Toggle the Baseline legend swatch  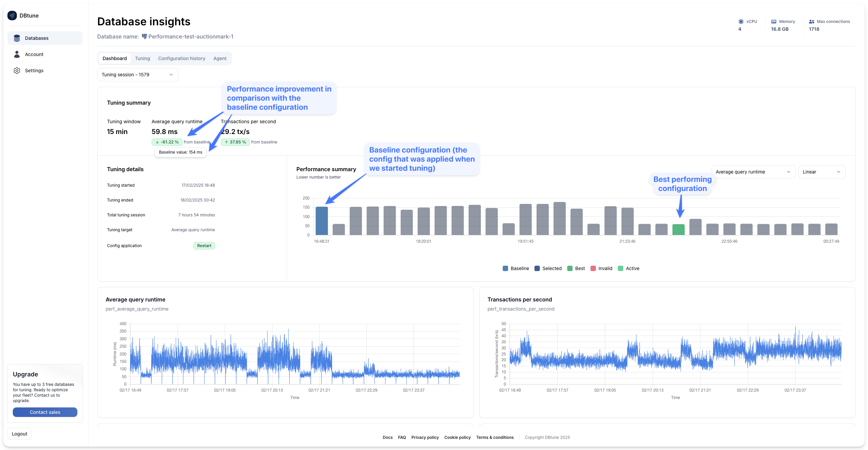point(505,268)
